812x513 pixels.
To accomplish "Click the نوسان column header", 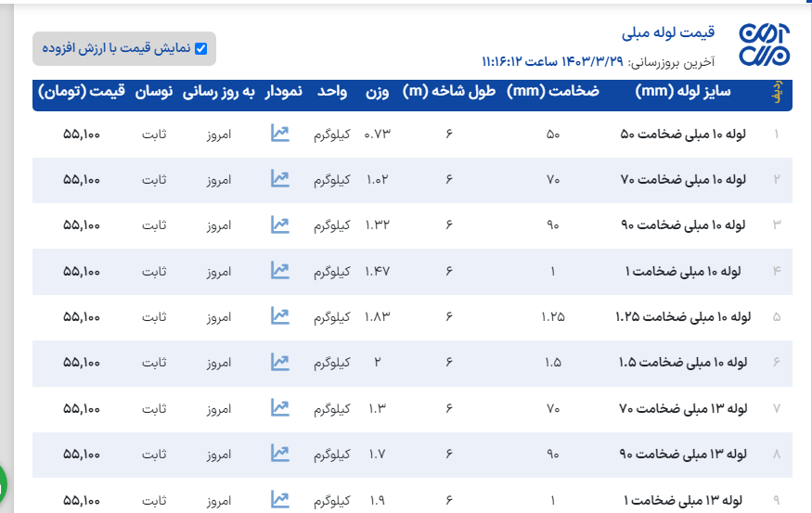I will coord(154,92).
